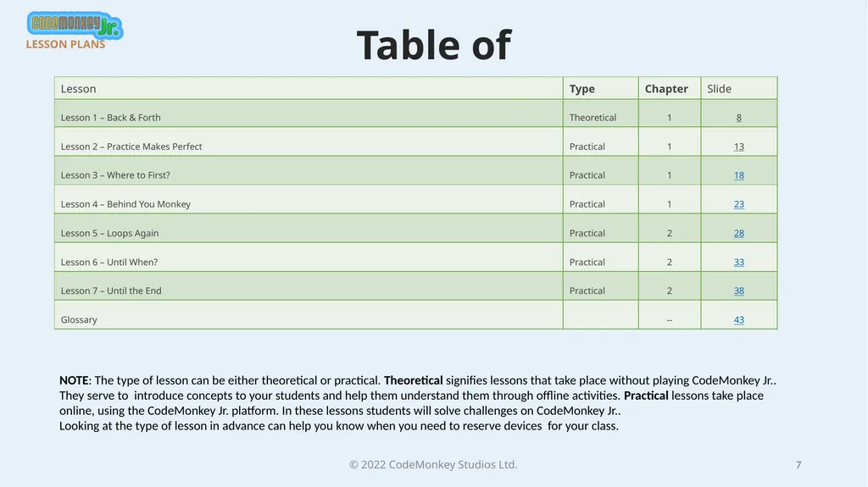Jump to slide 28 link

coord(738,234)
